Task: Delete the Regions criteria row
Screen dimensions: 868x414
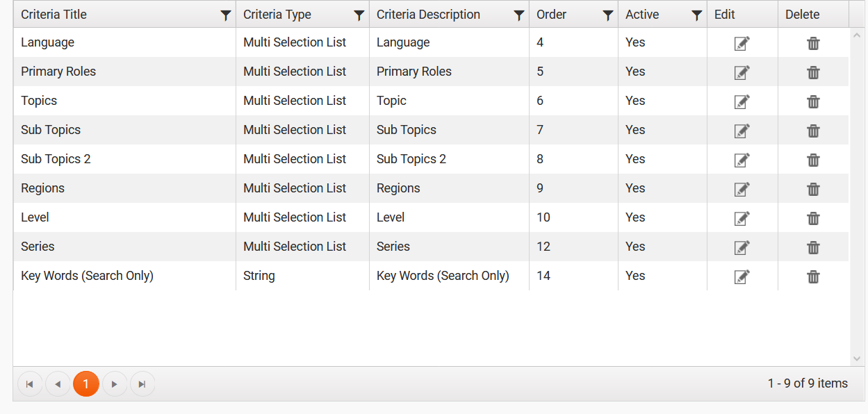Action: click(x=813, y=190)
